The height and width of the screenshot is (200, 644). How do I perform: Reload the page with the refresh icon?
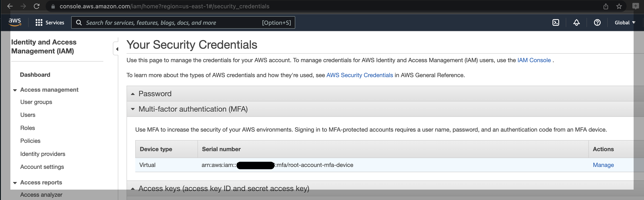[37, 6]
